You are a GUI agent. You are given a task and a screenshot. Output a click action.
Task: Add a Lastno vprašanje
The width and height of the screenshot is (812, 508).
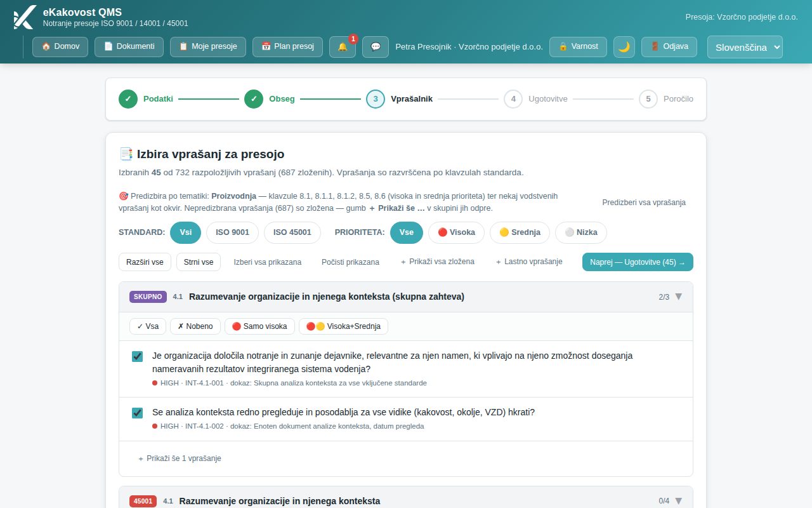[528, 262]
